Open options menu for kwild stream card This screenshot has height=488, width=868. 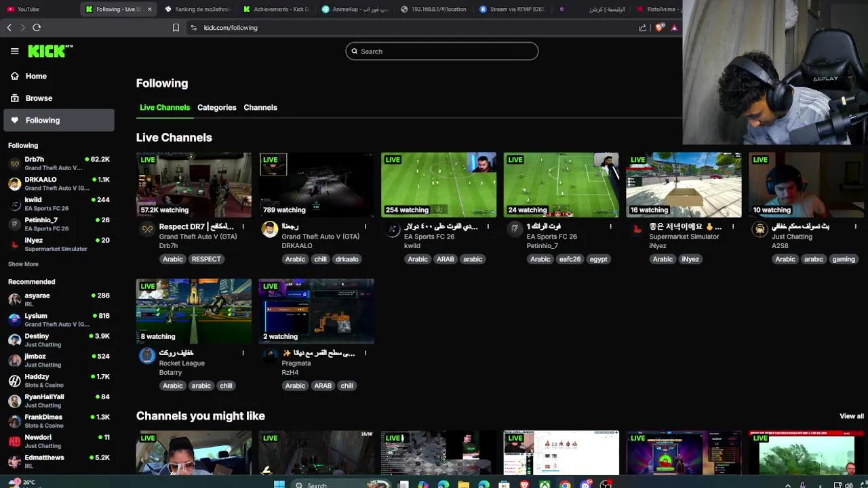[488, 226]
